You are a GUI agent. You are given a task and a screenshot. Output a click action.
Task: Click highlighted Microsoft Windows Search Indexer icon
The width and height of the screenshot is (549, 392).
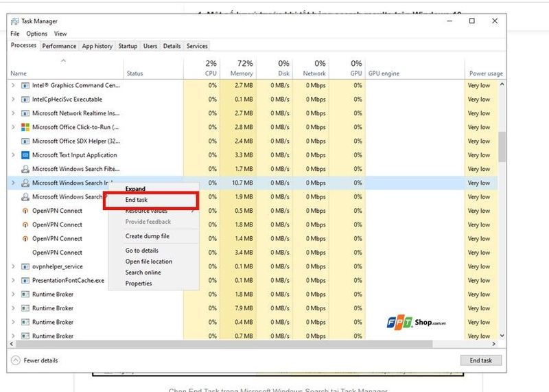[x=25, y=183]
